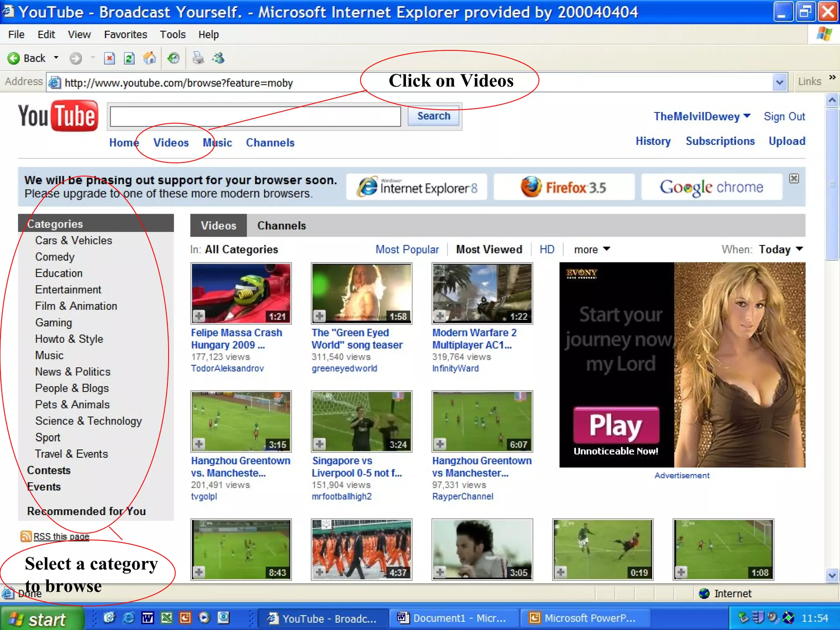The width and height of the screenshot is (840, 630).
Task: Switch to the Channels tab in browse panel
Action: click(x=282, y=226)
